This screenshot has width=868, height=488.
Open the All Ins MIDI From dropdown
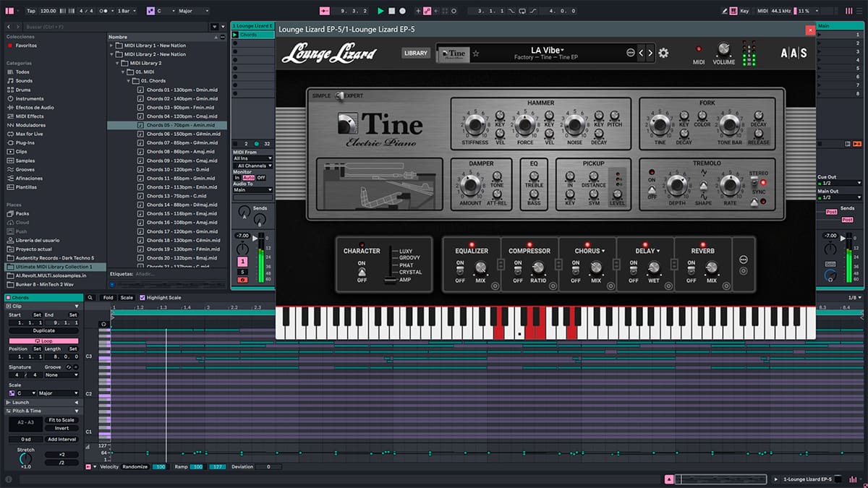coord(252,158)
